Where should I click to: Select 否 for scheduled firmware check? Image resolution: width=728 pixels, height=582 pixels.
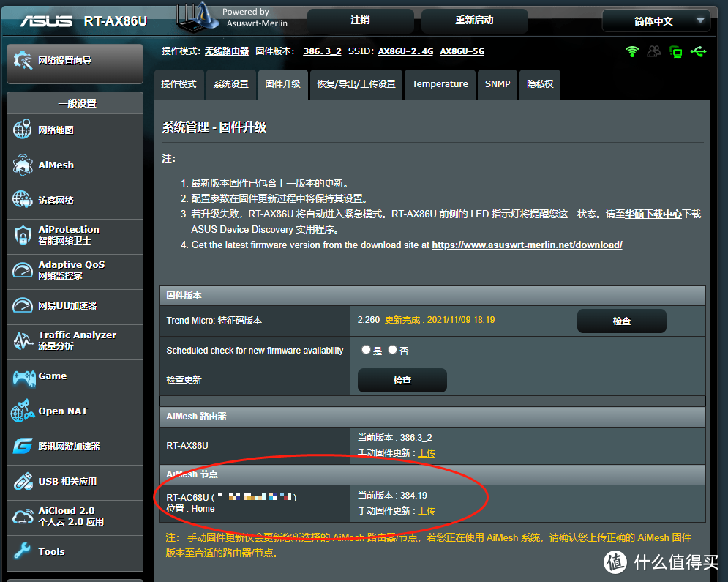tap(392, 350)
